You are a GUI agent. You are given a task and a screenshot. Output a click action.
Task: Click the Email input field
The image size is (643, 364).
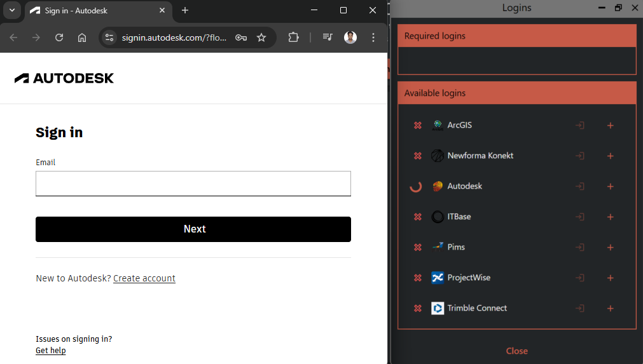(x=193, y=184)
